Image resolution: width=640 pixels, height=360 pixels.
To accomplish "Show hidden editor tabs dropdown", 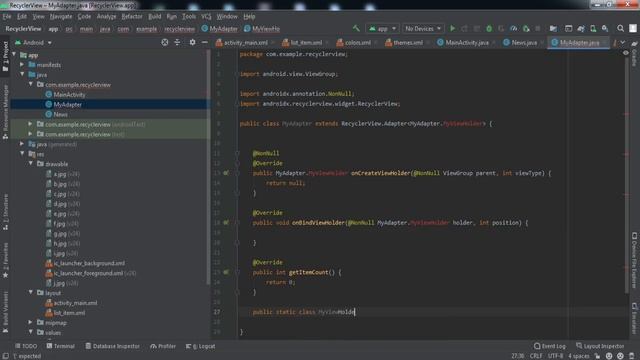I will pos(623,42).
